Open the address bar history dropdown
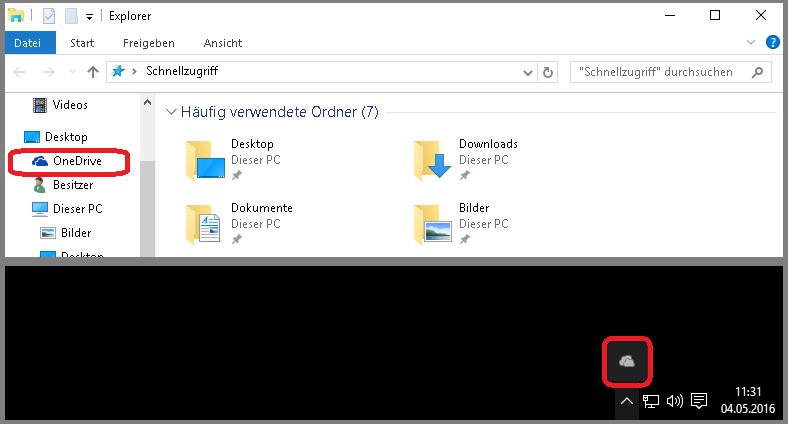 [528, 72]
